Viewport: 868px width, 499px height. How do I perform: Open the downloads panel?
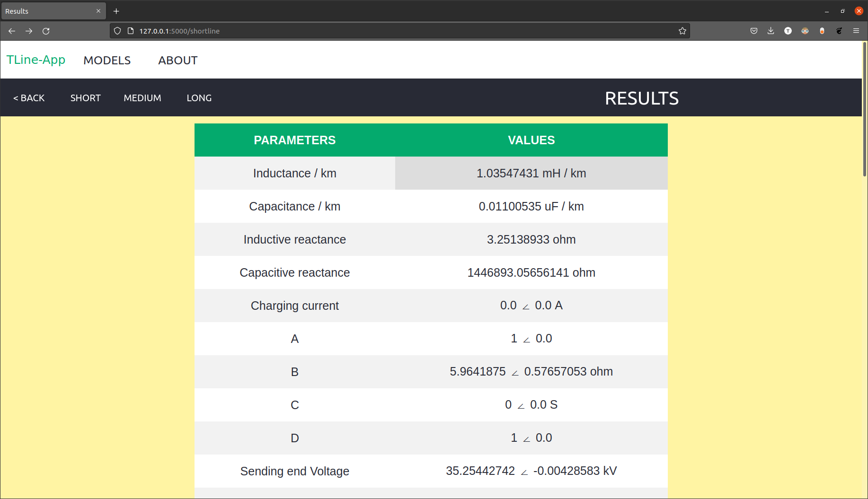[x=771, y=31]
